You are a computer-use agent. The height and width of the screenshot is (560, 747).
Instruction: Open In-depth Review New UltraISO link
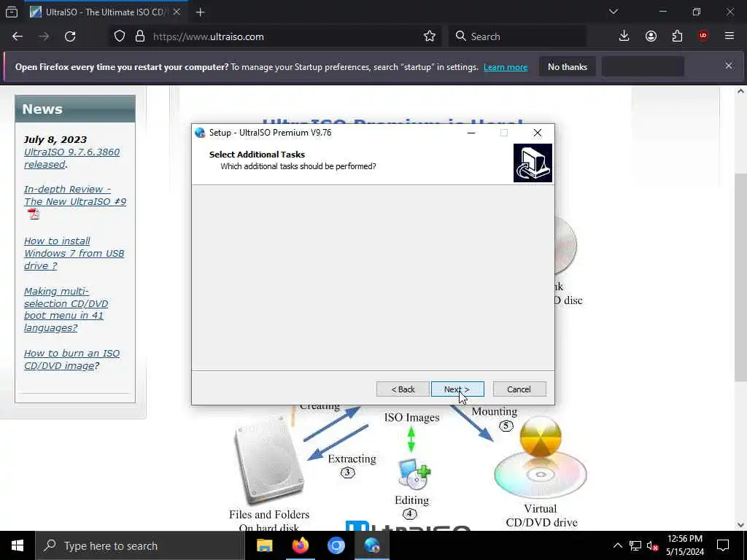click(x=75, y=195)
